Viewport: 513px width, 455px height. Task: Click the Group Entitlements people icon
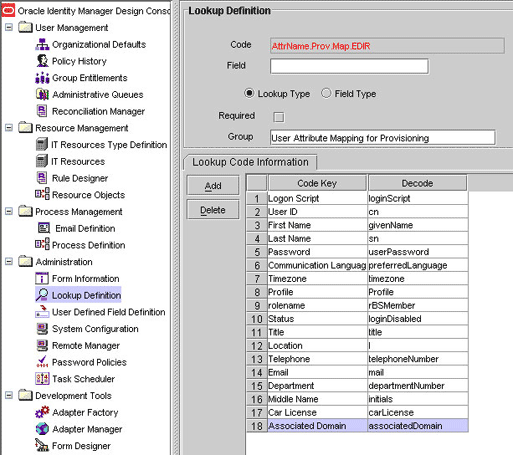pyautogui.click(x=42, y=78)
